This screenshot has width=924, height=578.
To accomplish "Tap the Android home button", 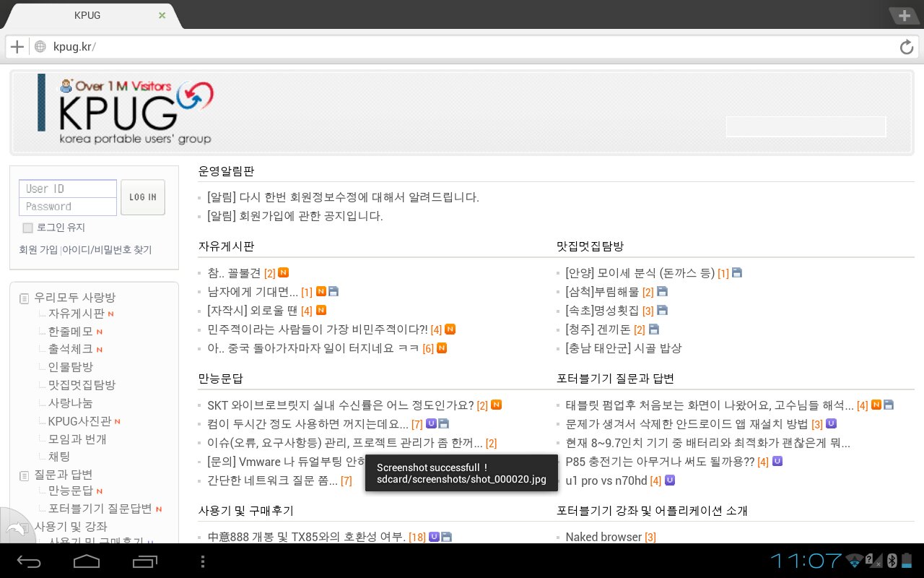I will (87, 561).
